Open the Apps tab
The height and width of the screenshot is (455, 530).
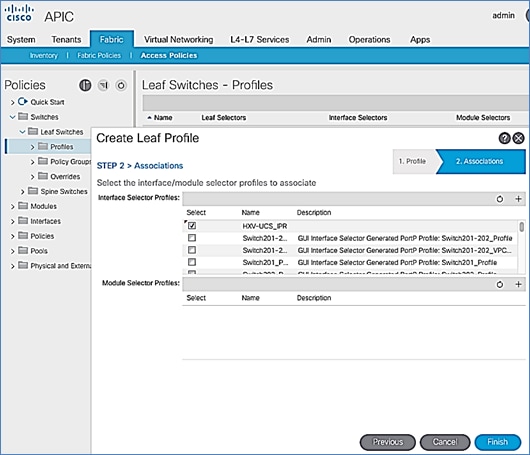click(x=420, y=40)
